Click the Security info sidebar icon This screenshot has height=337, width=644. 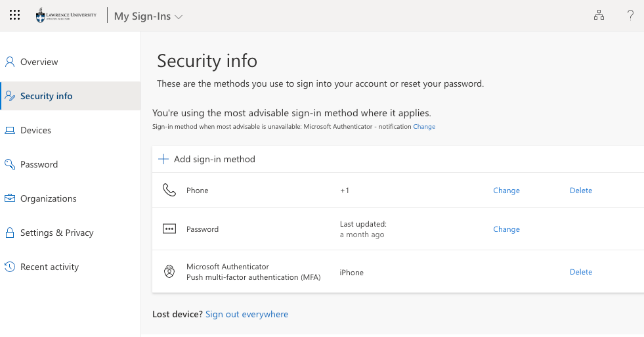[x=10, y=96]
